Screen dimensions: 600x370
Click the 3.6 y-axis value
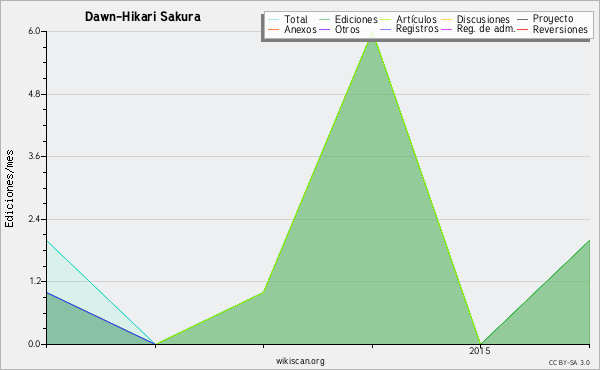click(34, 156)
